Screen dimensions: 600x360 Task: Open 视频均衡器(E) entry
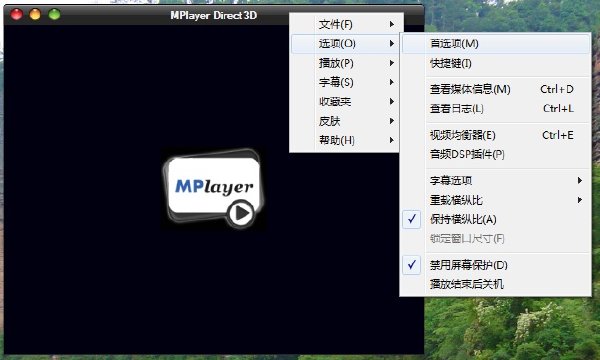tap(496, 135)
